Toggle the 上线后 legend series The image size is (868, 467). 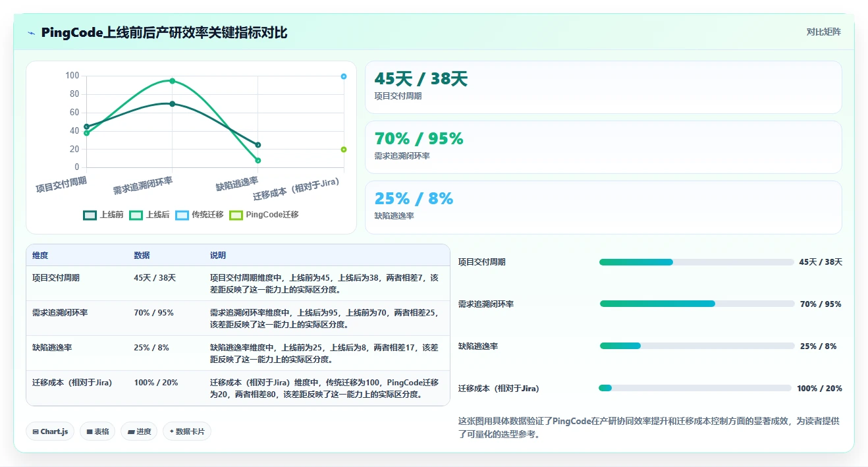coord(149,215)
